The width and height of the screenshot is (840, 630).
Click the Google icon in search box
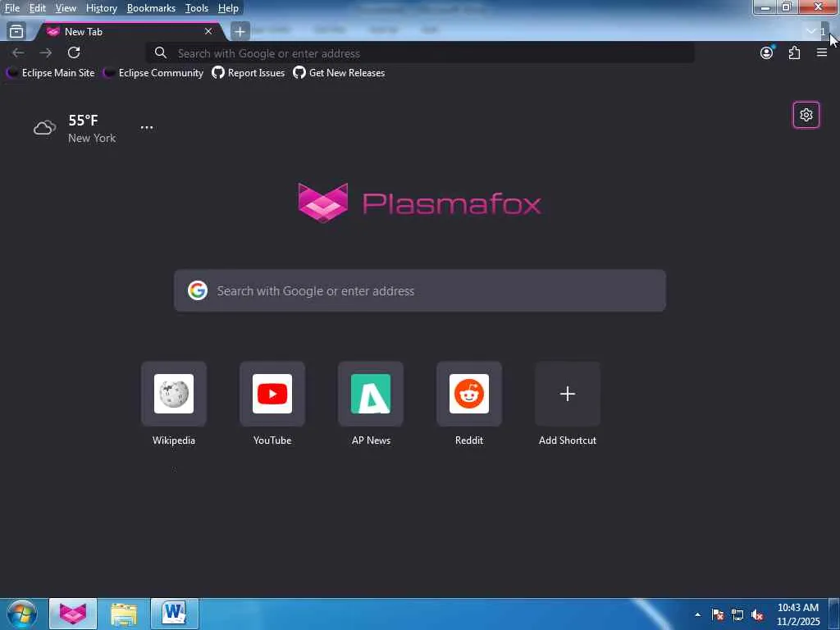pos(197,290)
